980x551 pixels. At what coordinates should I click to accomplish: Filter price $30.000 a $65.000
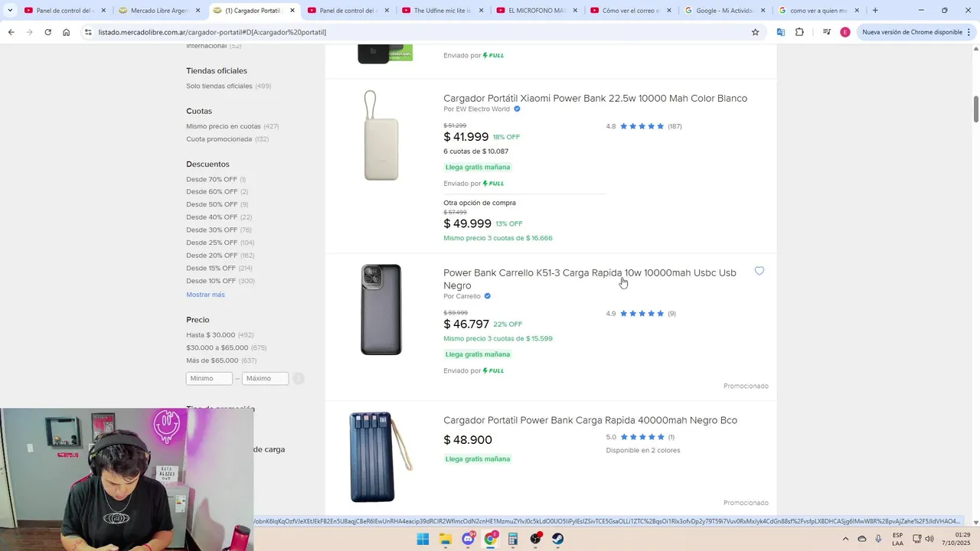(217, 347)
